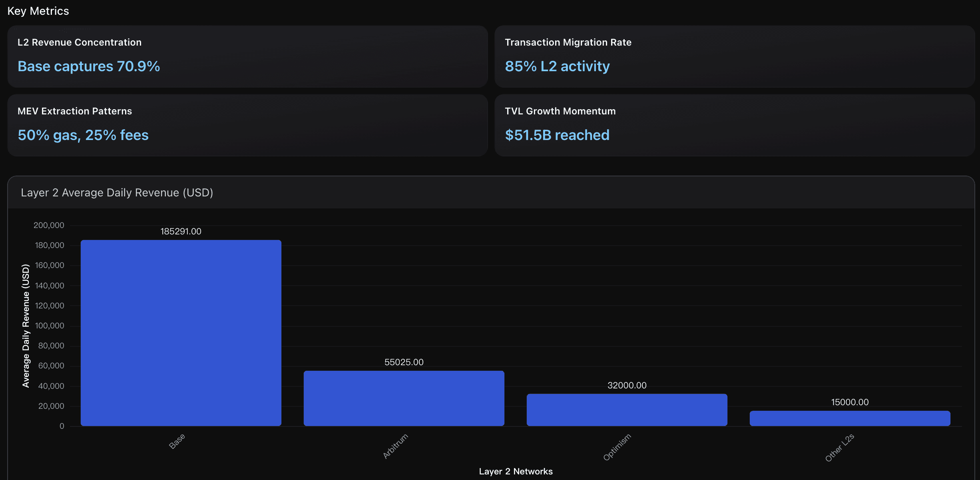Screen dimensions: 980x480
Task: Click the MEV Extraction Patterns title
Action: click(x=75, y=111)
